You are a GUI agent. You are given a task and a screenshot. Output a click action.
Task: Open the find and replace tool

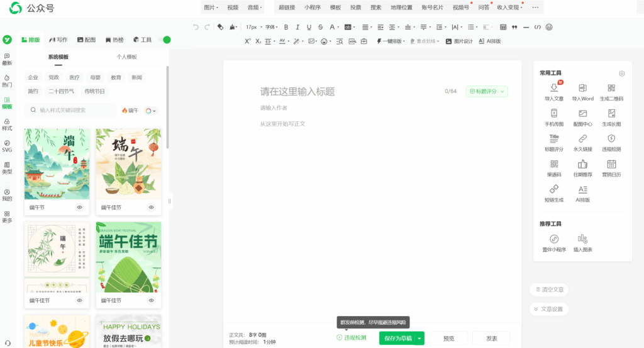tap(340, 41)
